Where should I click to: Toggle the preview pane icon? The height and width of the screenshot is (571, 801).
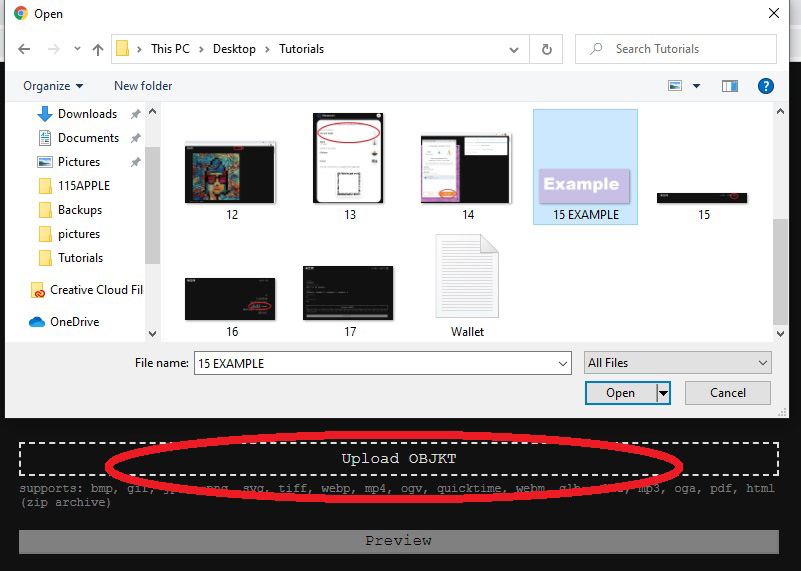click(x=730, y=86)
